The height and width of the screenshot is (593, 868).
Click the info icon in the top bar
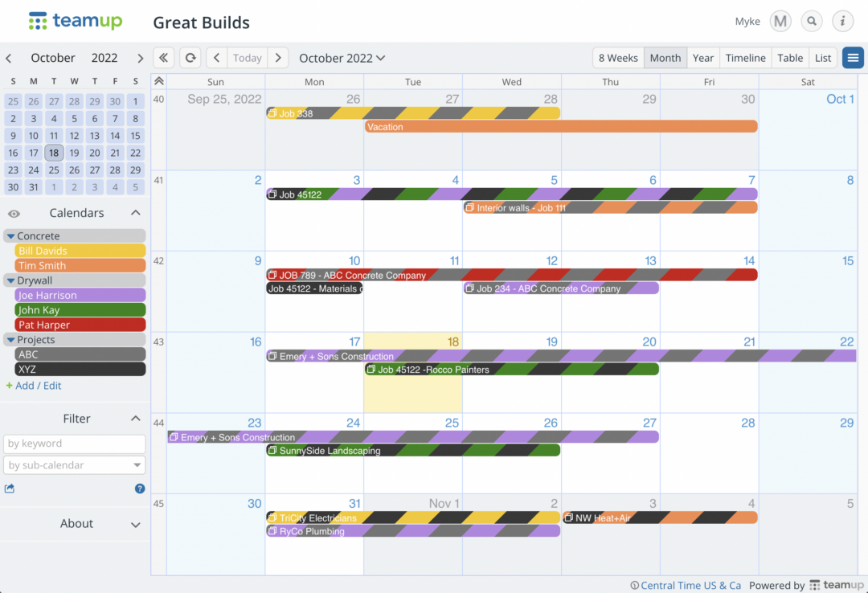click(x=842, y=21)
